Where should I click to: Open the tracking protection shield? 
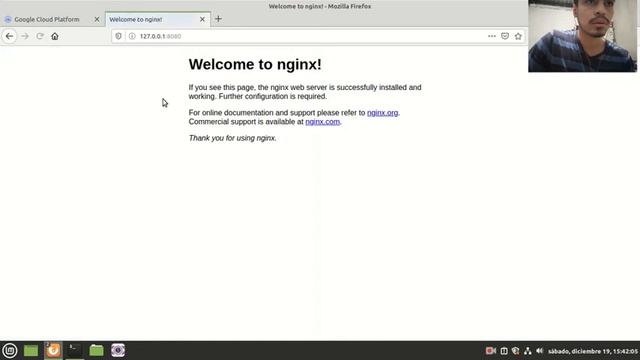(x=118, y=36)
